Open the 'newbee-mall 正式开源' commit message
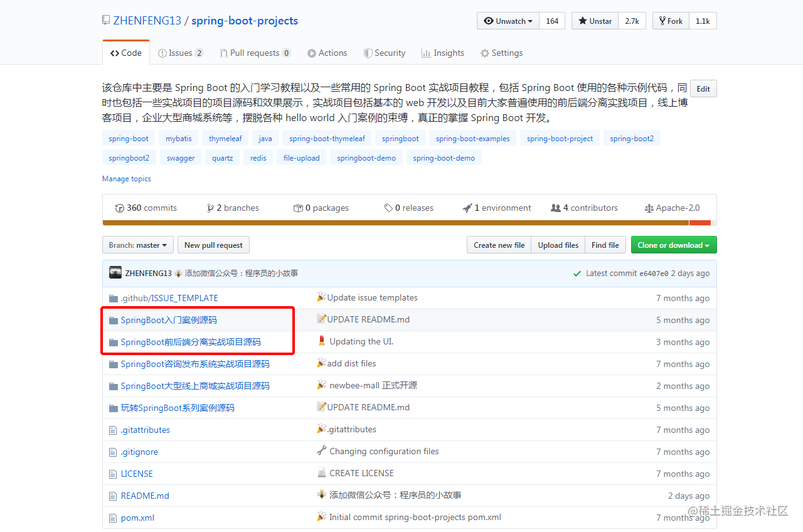The height and width of the screenshot is (532, 803). click(x=373, y=385)
